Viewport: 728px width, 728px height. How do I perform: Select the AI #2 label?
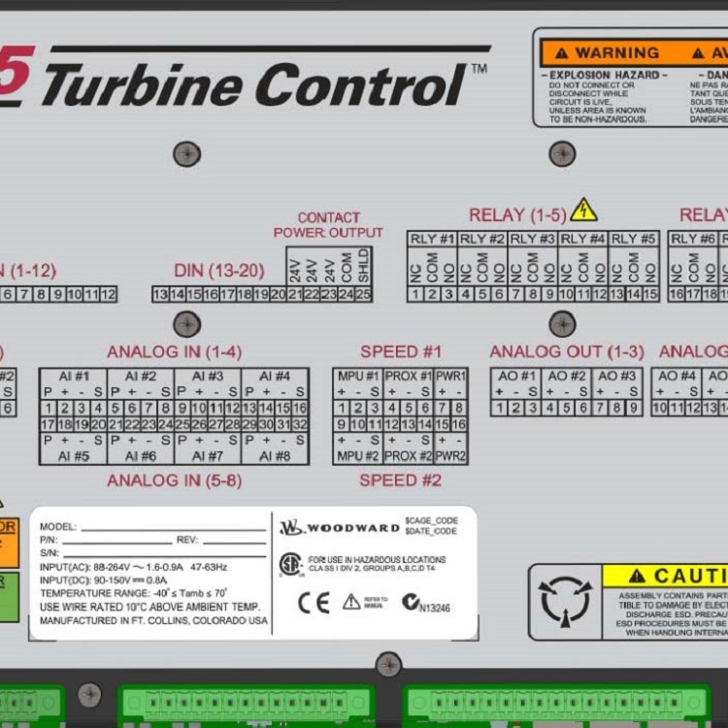pos(141,376)
